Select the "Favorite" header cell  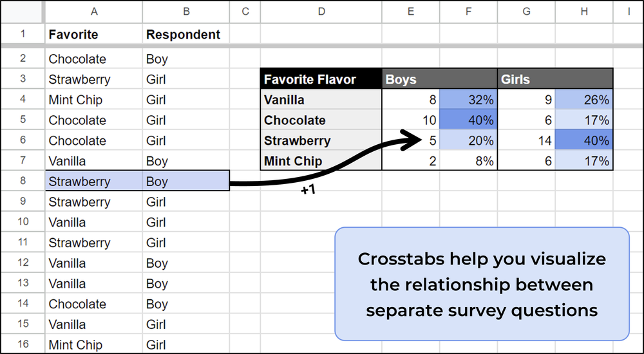click(94, 34)
